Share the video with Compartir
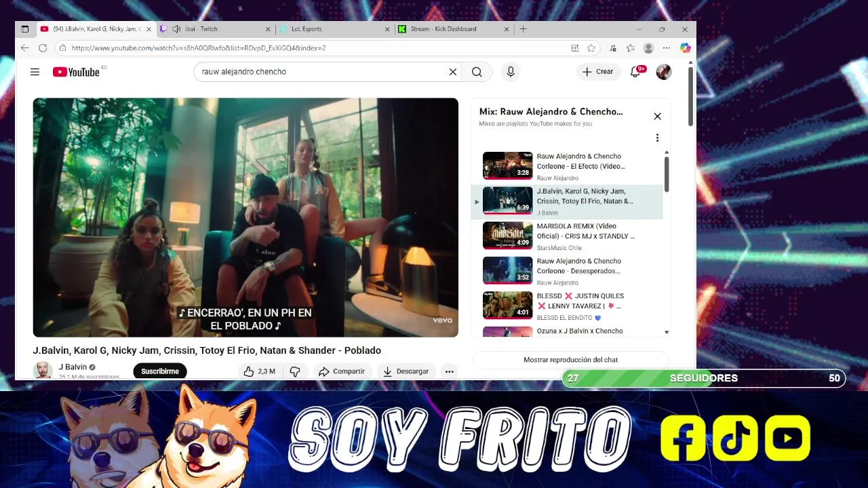868x488 pixels. click(342, 371)
